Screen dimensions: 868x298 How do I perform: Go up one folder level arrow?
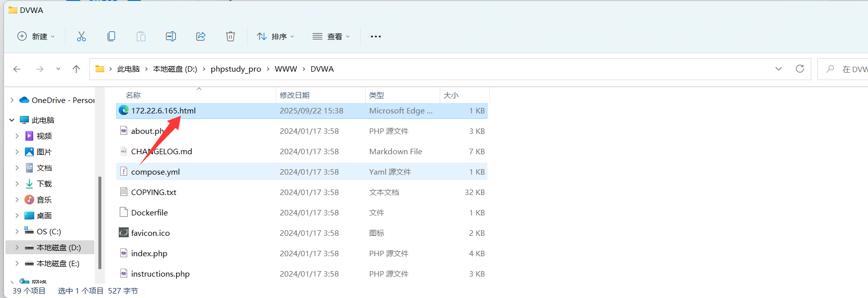[76, 69]
